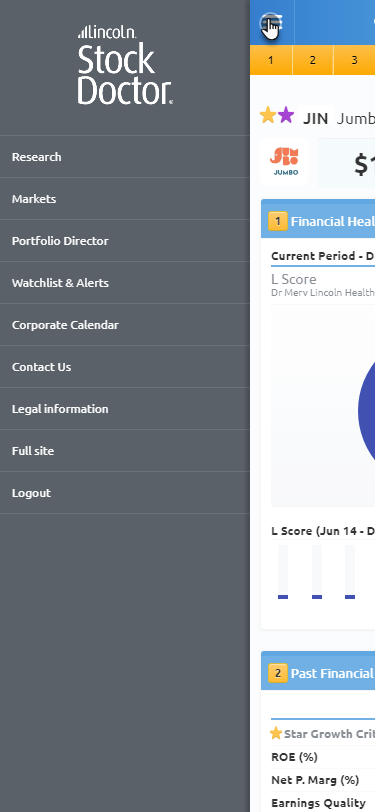375x812 pixels.
Task: Click the first L Score history bar
Action: tap(283, 572)
